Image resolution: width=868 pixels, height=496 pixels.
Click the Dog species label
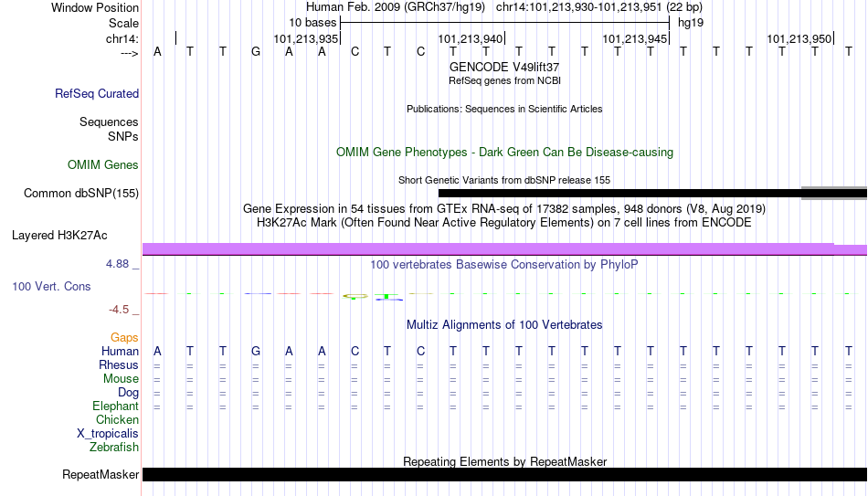coord(129,393)
